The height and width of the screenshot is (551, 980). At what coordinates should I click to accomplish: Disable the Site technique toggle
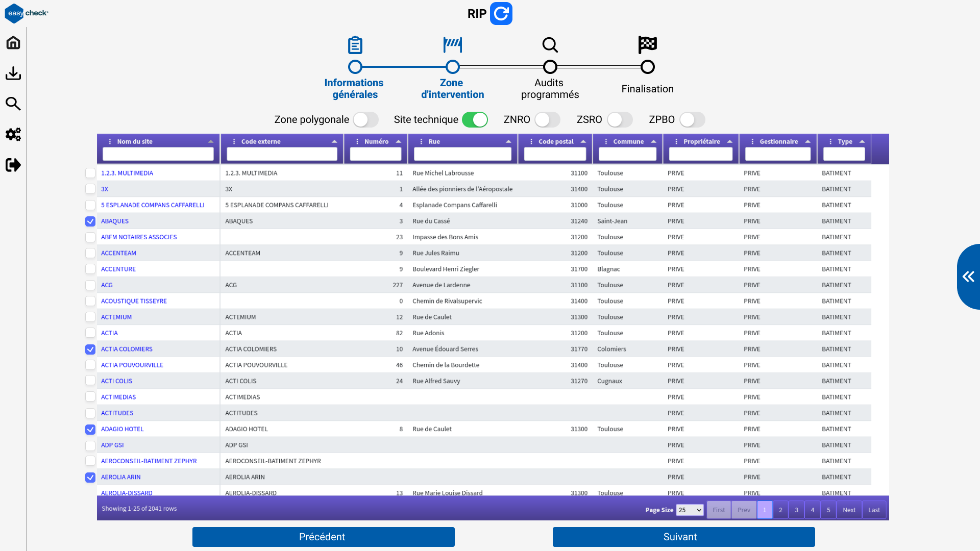[x=475, y=120]
